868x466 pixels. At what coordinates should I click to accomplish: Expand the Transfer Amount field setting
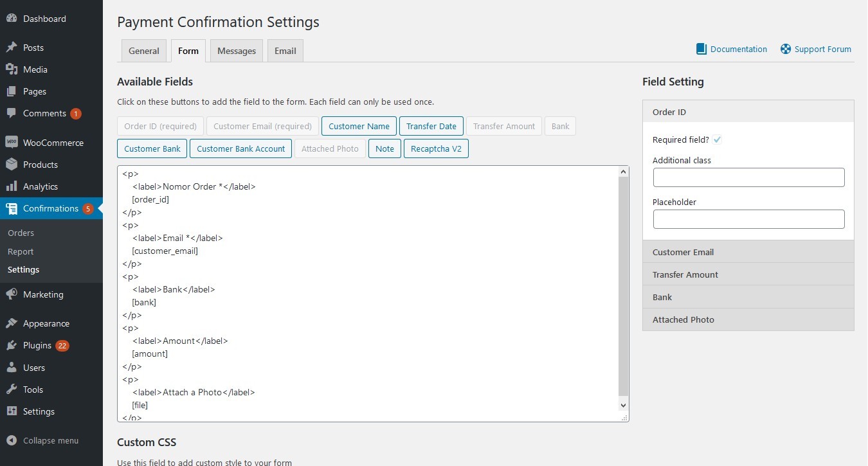tap(748, 274)
